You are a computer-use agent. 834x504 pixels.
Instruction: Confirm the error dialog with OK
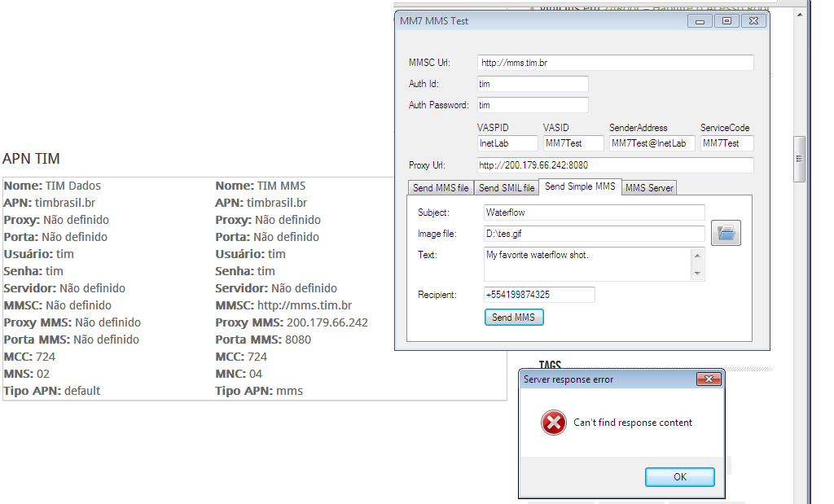pyautogui.click(x=680, y=477)
